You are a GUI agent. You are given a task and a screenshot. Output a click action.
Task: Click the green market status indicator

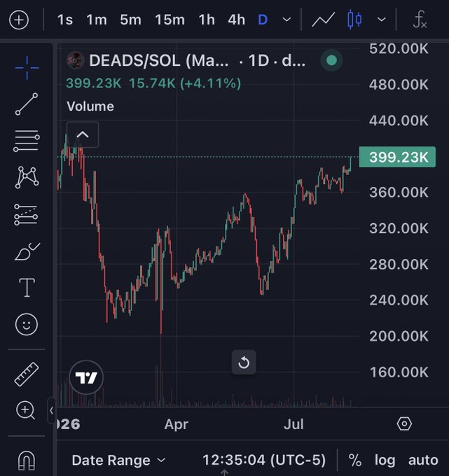click(331, 60)
